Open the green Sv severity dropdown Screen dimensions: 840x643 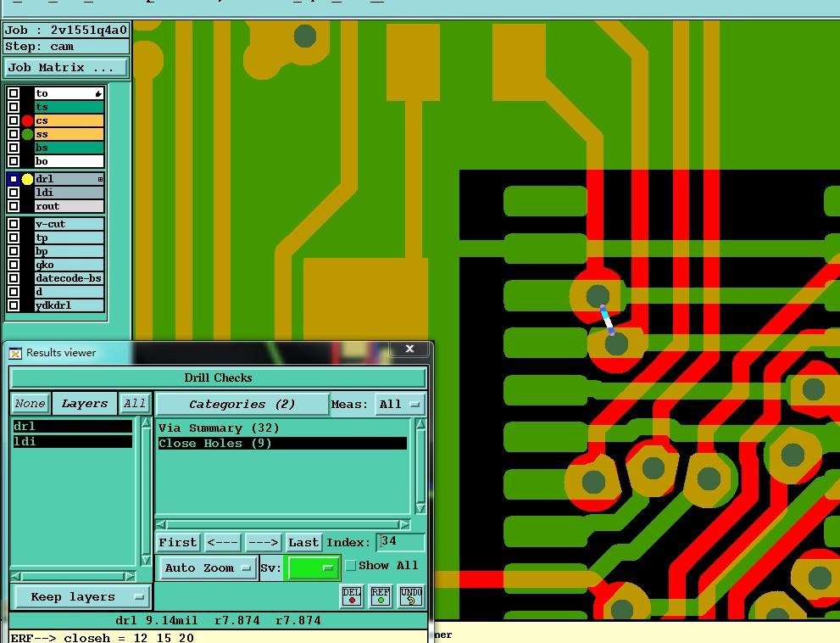tap(312, 568)
